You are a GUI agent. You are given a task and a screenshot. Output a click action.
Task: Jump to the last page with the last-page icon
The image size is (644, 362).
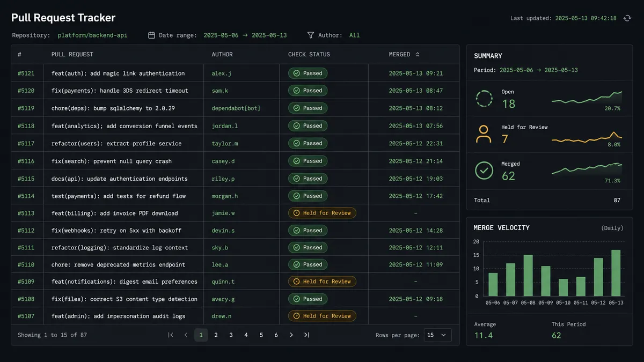pyautogui.click(x=306, y=335)
